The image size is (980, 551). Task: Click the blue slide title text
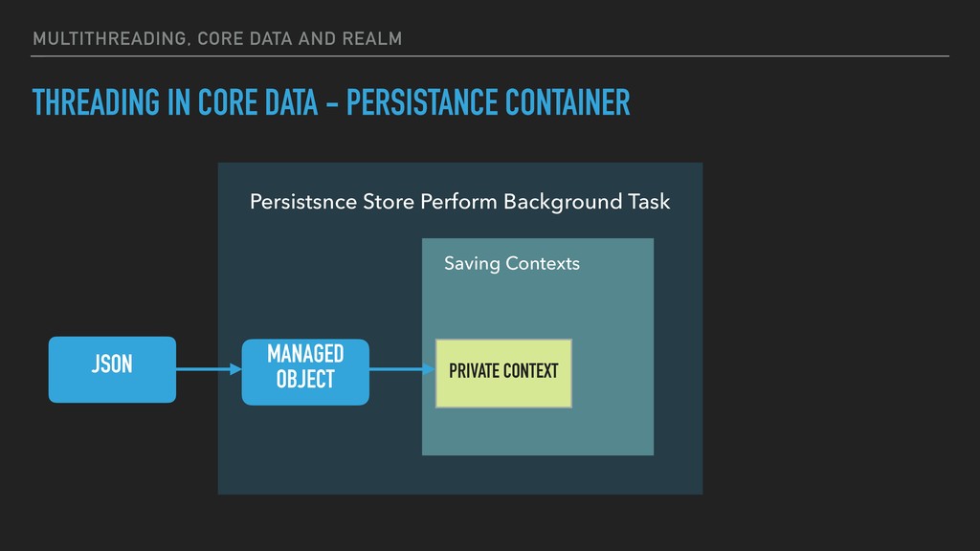click(x=331, y=102)
